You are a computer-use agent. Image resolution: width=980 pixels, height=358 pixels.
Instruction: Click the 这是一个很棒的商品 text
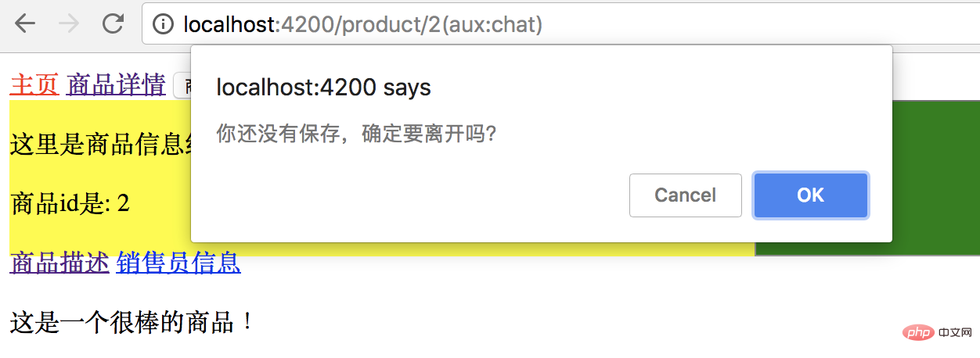point(132,321)
